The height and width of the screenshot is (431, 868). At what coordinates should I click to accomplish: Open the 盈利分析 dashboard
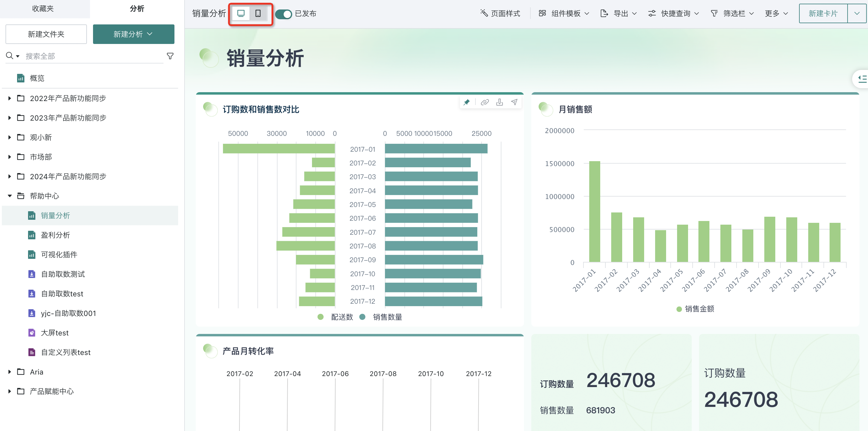point(90,235)
